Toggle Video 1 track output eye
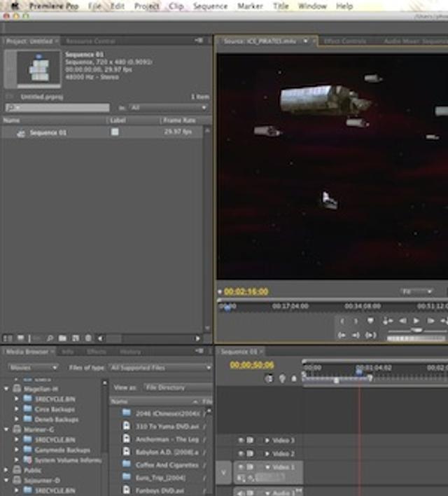This screenshot has width=448, height=496. (241, 467)
